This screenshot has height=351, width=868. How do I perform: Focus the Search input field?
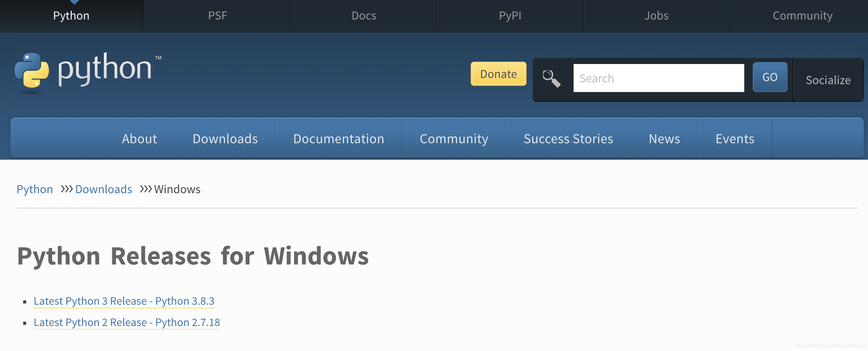(x=659, y=78)
